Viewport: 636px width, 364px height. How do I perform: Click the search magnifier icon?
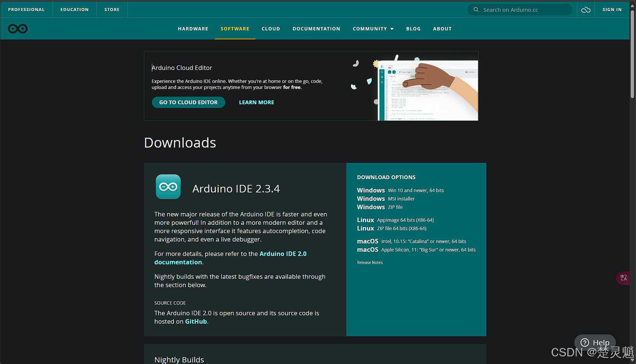[476, 10]
